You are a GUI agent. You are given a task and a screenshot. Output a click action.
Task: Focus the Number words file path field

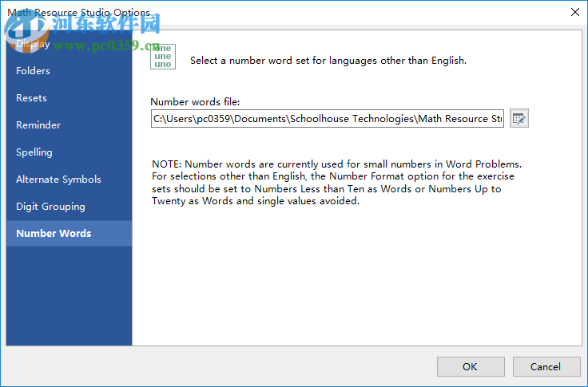click(x=327, y=119)
